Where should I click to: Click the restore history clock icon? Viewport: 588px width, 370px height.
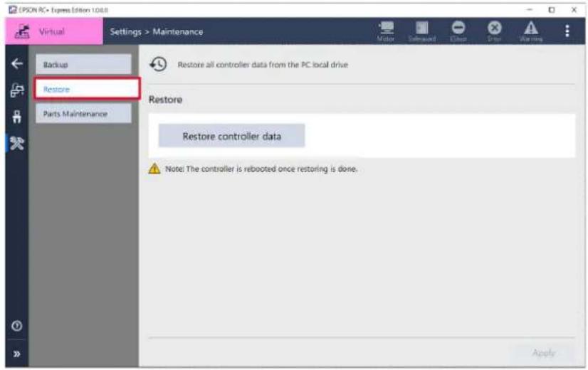158,65
